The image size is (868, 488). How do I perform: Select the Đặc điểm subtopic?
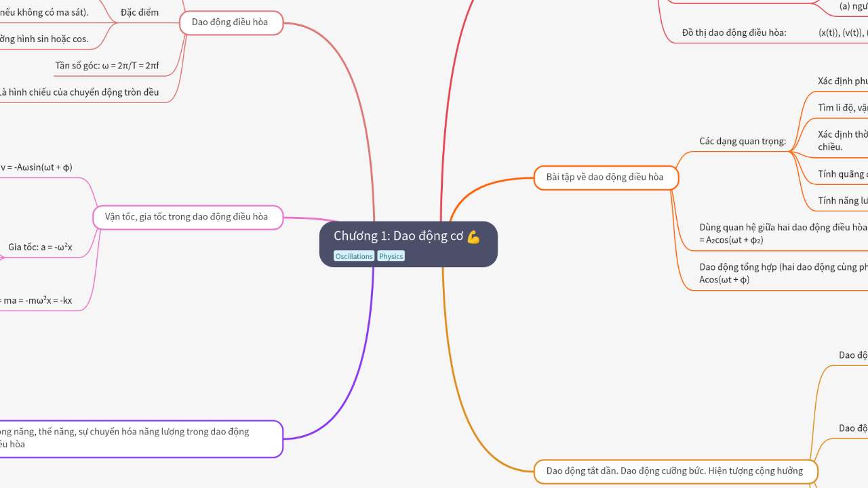point(138,12)
